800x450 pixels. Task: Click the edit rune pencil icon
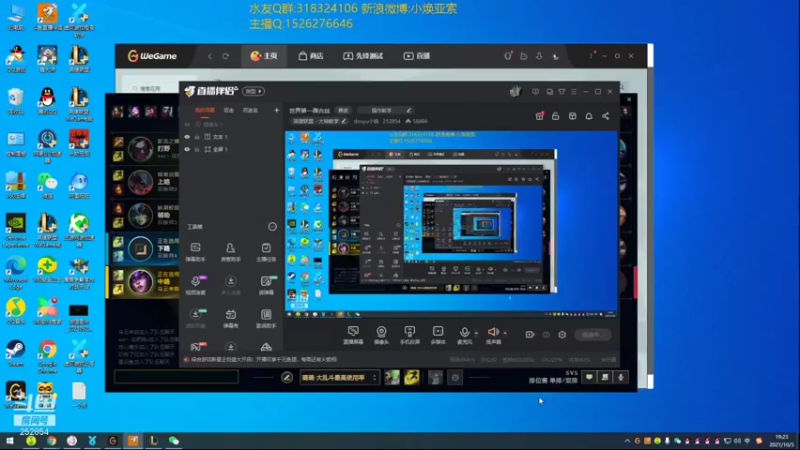tap(287, 378)
